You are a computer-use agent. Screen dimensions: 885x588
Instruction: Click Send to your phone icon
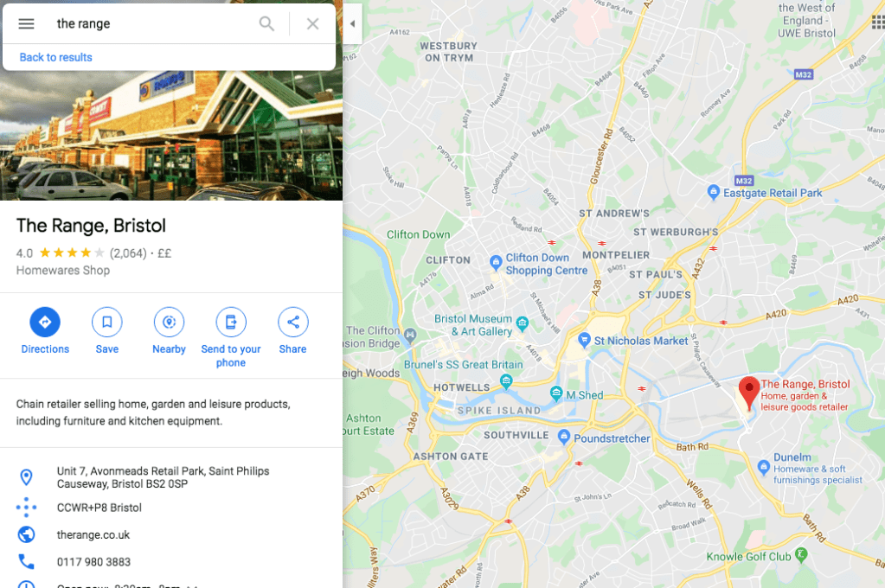[231, 323]
